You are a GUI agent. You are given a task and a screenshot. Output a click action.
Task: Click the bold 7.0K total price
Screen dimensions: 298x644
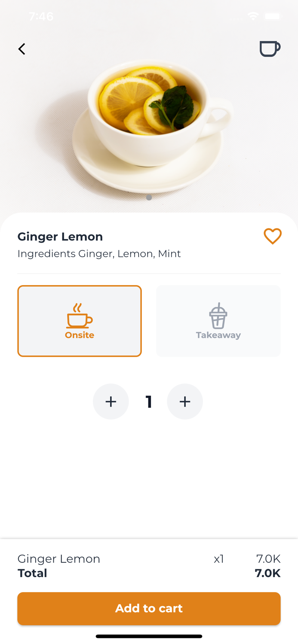tap(267, 573)
